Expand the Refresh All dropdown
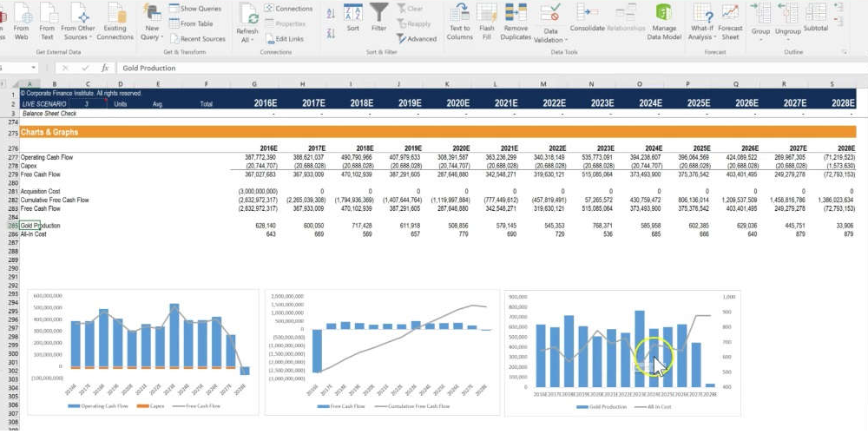This screenshot has width=868, height=434. (247, 40)
